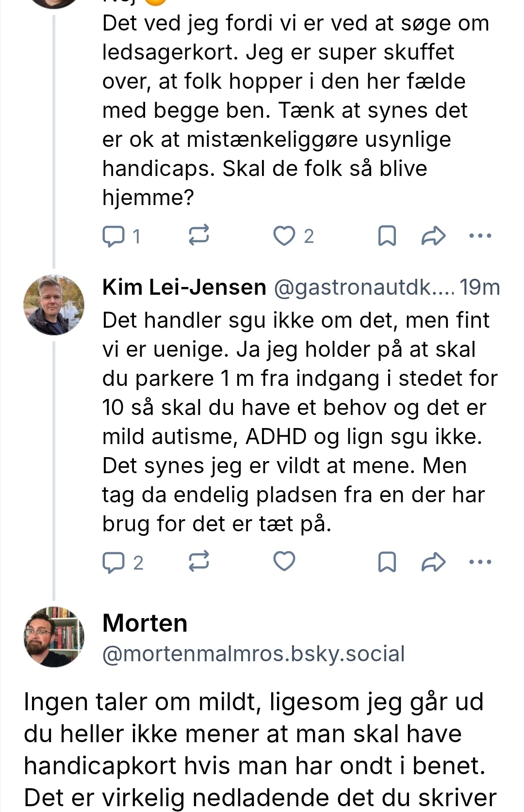Share Kim Lei-Jensen's post
Image resolution: width=524 pixels, height=812 pixels.
[433, 562]
